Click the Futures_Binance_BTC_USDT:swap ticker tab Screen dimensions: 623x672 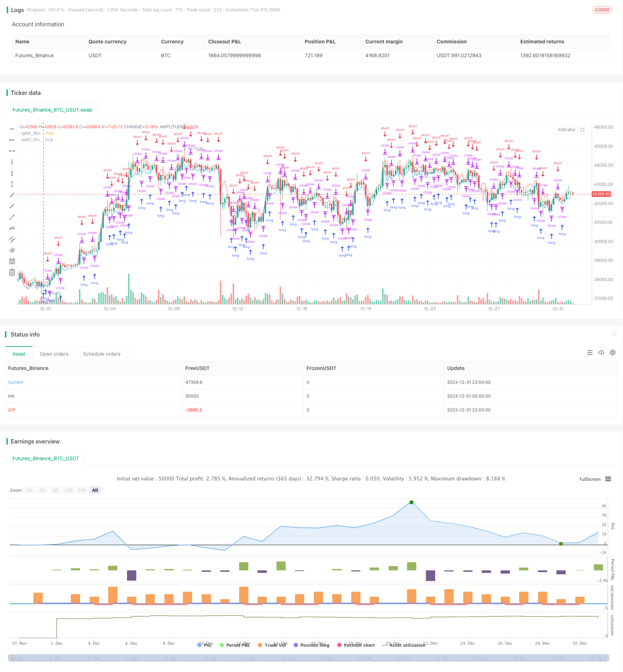click(52, 110)
